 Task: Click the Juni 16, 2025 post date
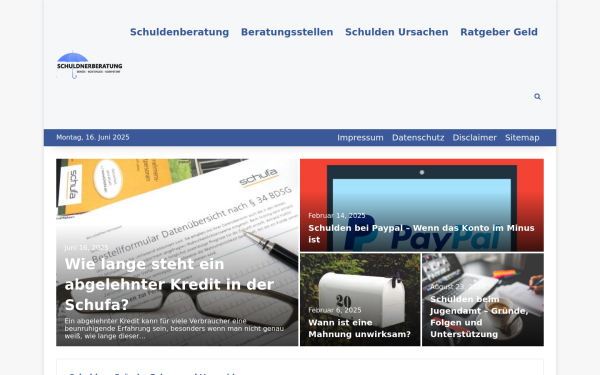86,248
